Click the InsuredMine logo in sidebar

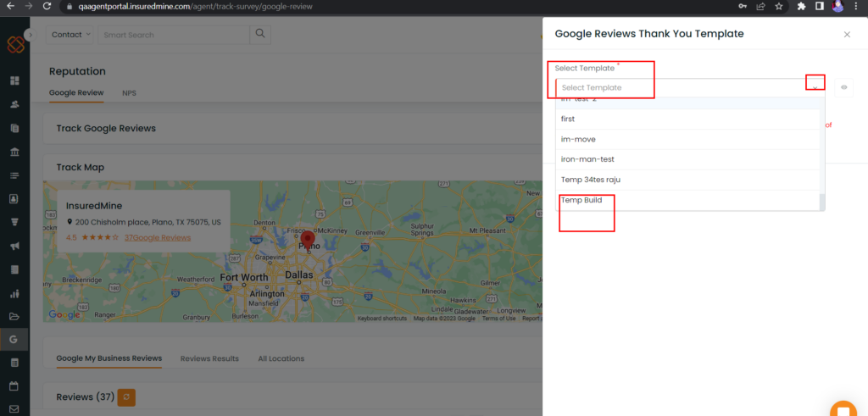coord(15,44)
